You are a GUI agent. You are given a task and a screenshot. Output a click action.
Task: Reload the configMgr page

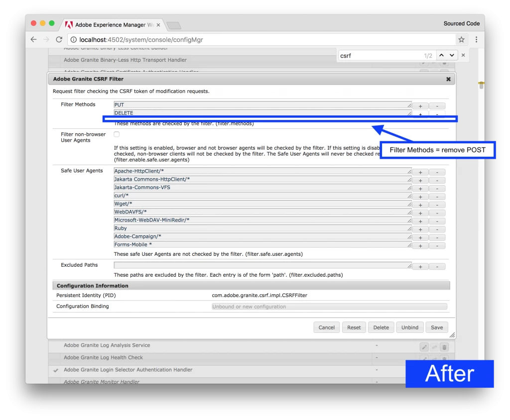pos(59,40)
